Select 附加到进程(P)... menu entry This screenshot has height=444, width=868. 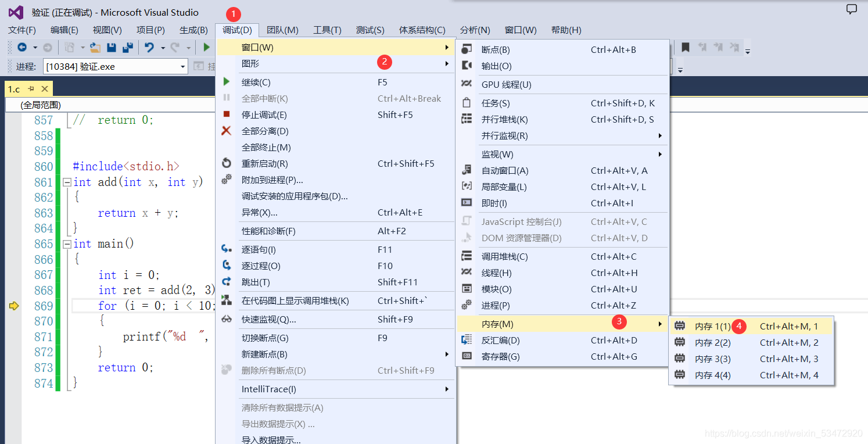pos(335,180)
